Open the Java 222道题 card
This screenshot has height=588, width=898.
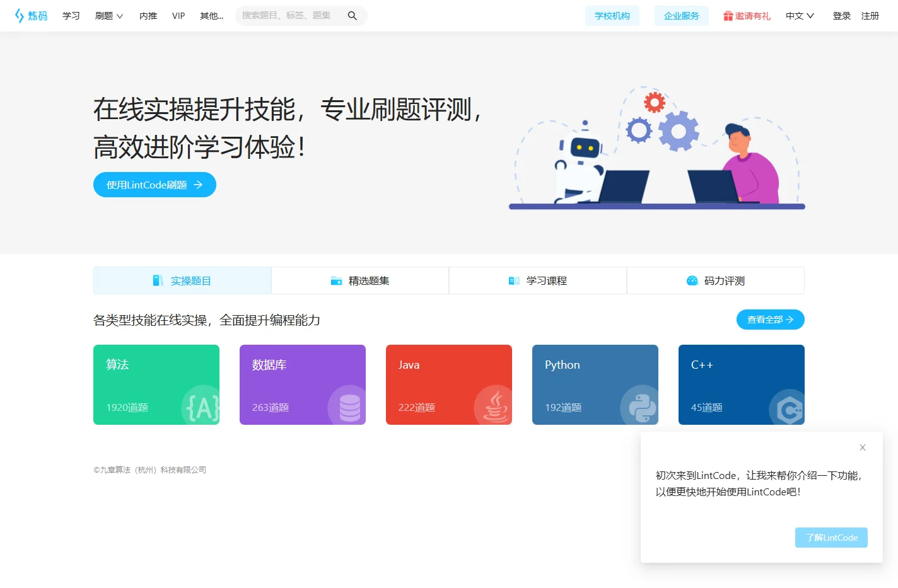(x=449, y=384)
